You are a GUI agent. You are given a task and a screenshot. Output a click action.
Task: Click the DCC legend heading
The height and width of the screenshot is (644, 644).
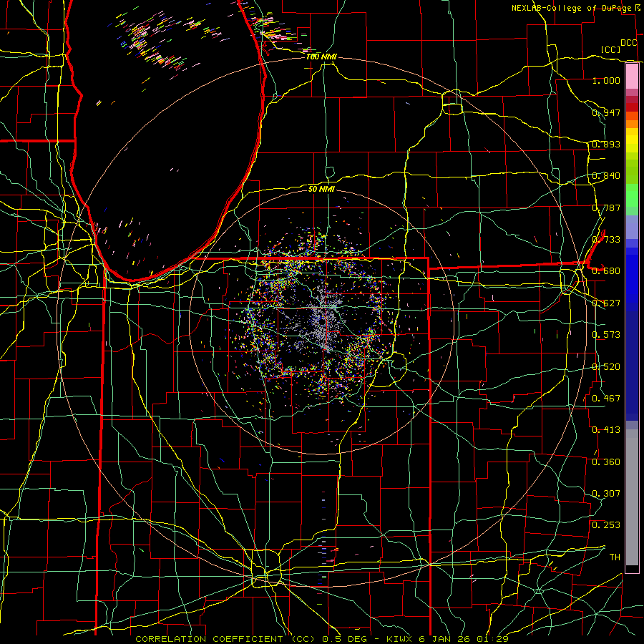[628, 43]
